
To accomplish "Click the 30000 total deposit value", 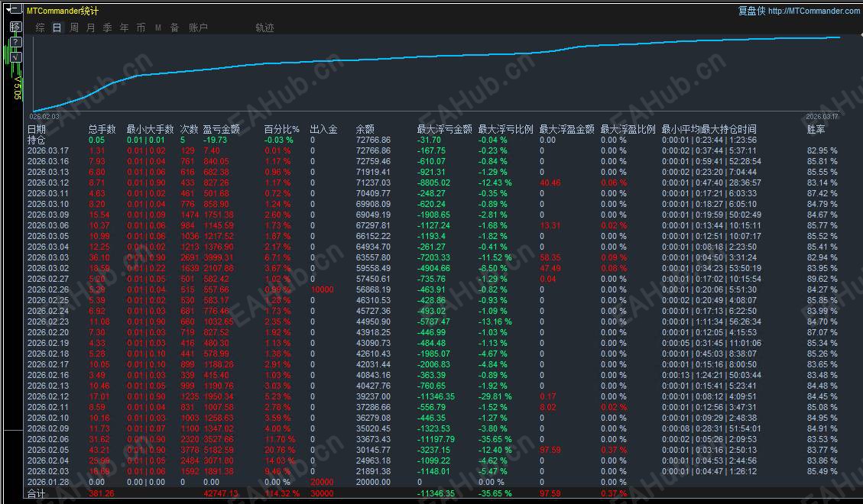I will (322, 493).
